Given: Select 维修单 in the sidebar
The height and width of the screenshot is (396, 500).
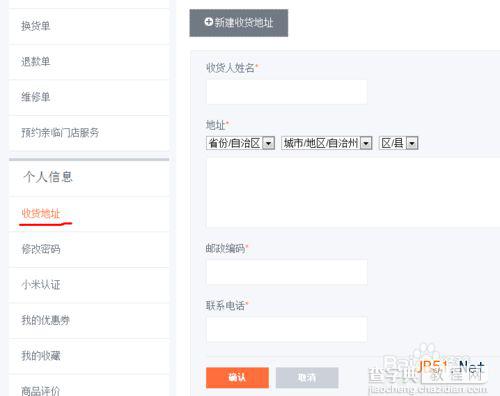Looking at the screenshot, I should click(36, 97).
